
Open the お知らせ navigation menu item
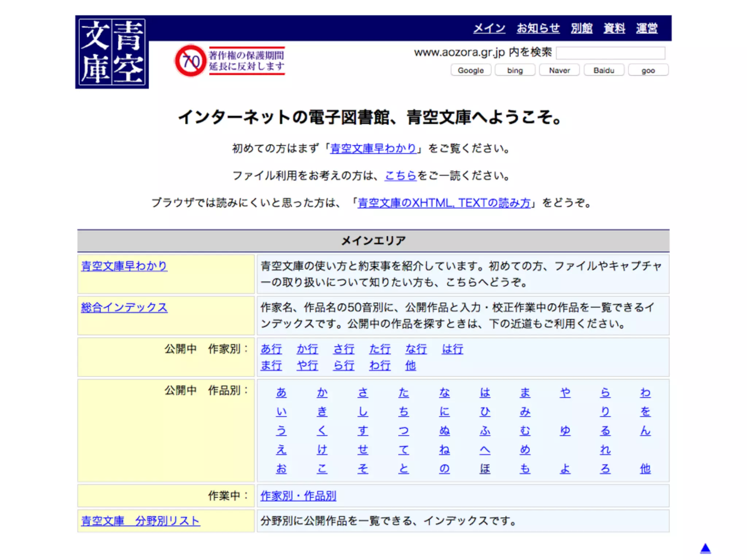538,28
